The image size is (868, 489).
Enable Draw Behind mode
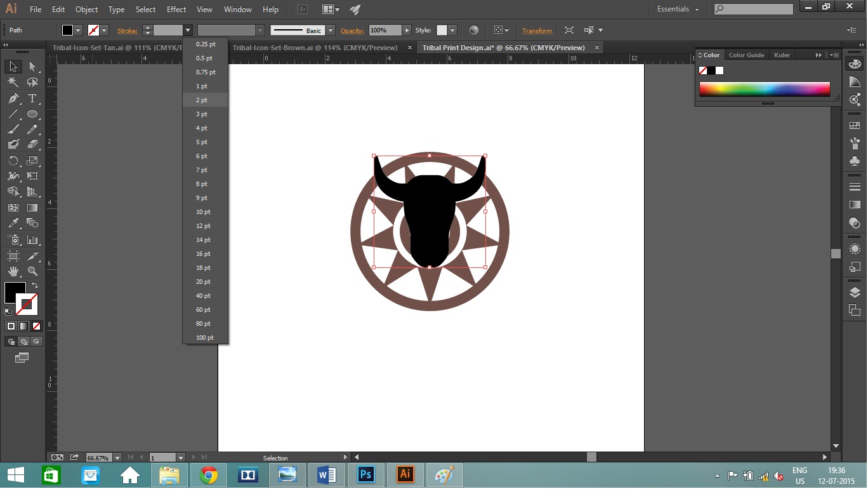click(23, 342)
